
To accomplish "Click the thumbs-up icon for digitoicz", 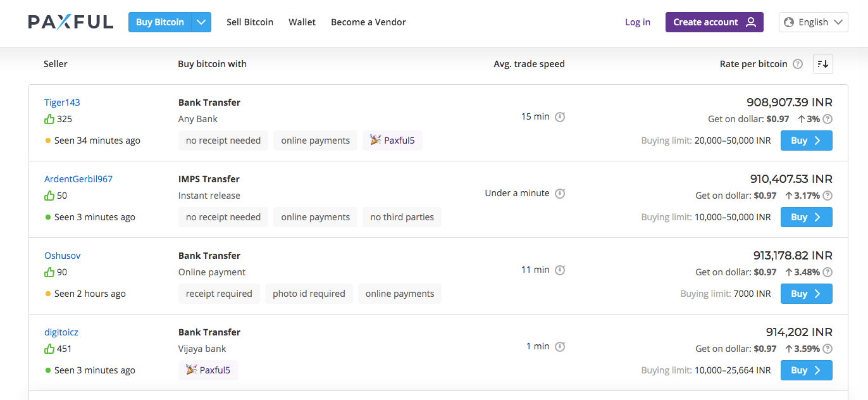I will [49, 349].
